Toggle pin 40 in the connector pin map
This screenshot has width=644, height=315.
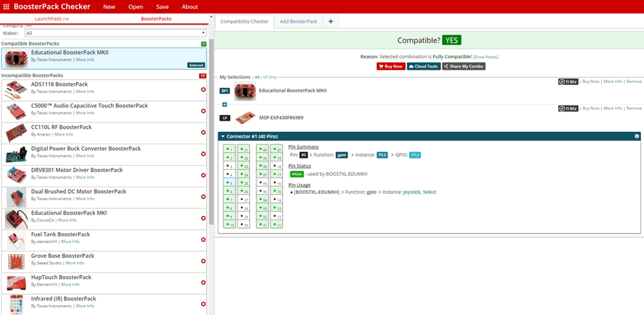(x=262, y=149)
